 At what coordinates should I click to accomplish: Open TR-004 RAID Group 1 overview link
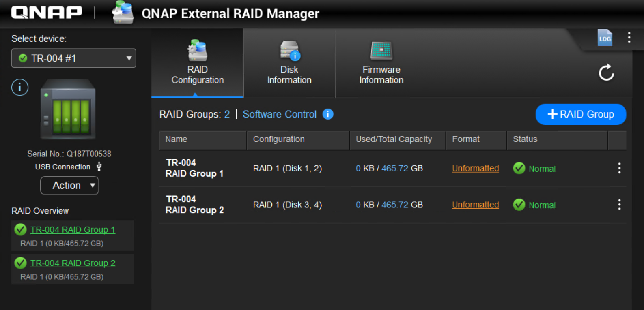point(73,230)
